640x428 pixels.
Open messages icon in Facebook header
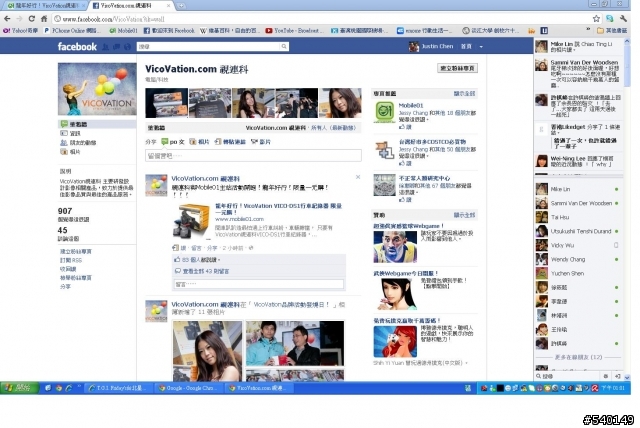tap(116, 47)
